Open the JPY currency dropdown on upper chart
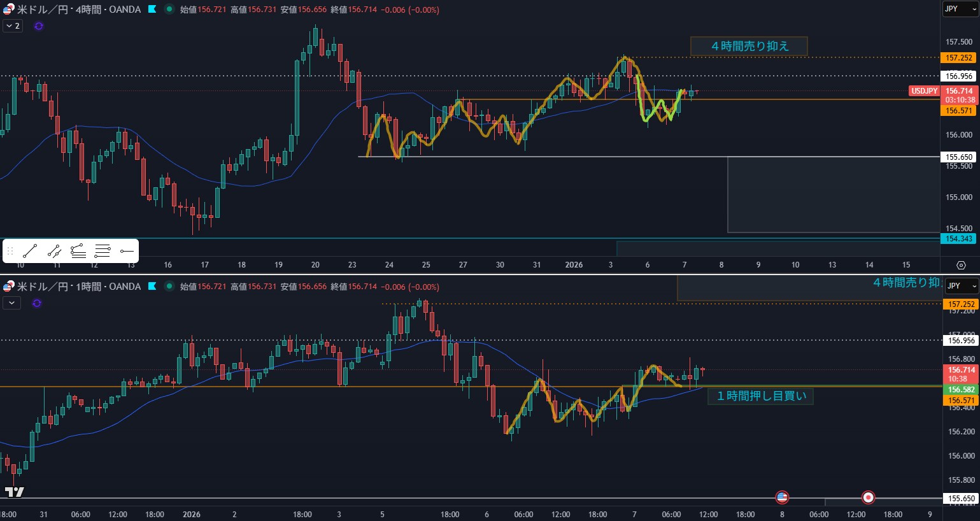Viewport: 980px width, 521px height. [960, 9]
